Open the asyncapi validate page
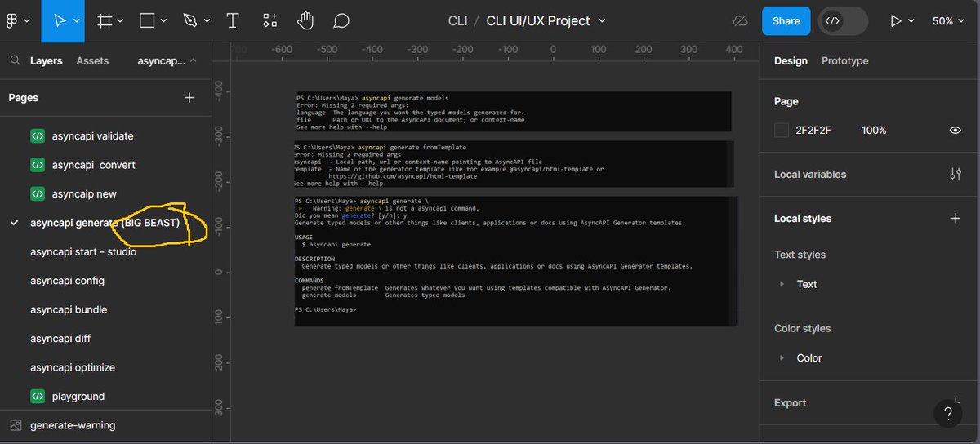Viewport: 980px width, 444px height. [93, 136]
